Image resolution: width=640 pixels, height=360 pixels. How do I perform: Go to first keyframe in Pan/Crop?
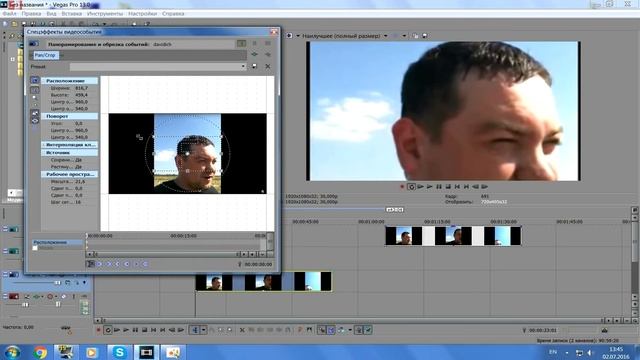[99, 264]
